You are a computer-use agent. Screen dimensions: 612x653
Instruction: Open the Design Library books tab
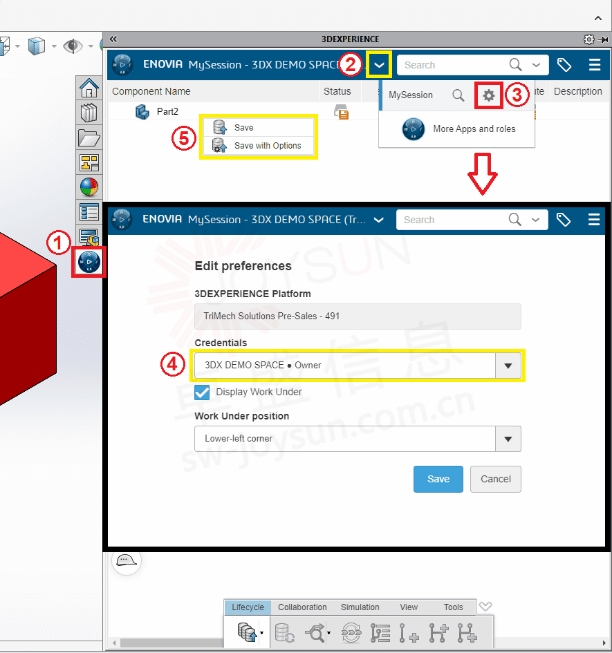(x=89, y=112)
